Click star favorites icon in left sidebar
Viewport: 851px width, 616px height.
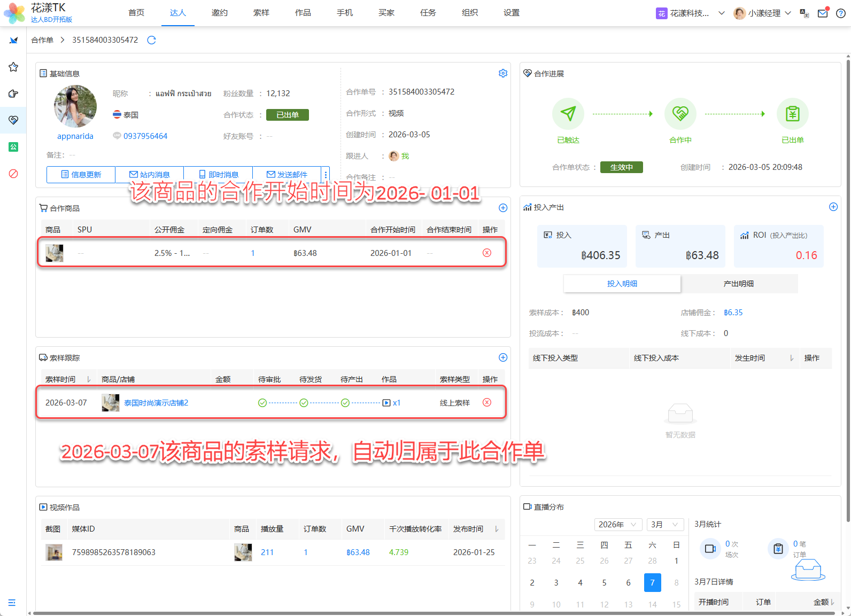[x=13, y=67]
